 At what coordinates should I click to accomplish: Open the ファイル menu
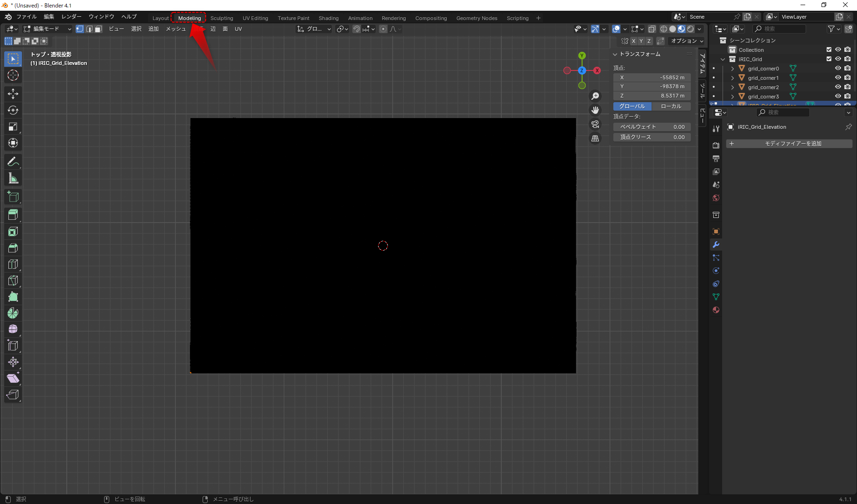tap(27, 17)
